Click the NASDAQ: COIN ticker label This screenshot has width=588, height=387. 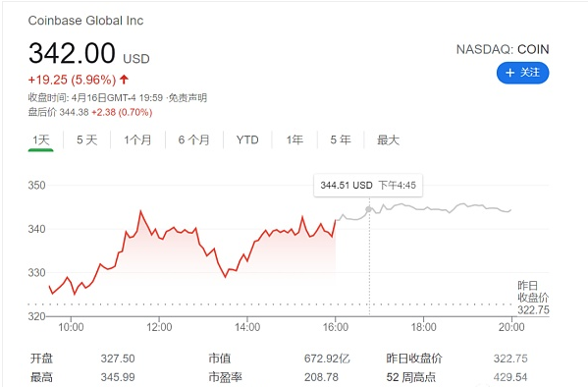503,49
